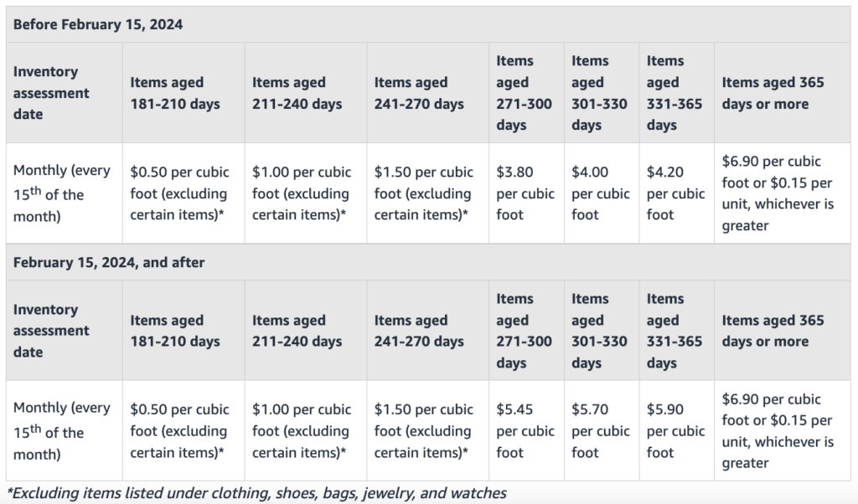Select the $3.80 per cubic foot cell
858x504 pixels.
tap(525, 193)
